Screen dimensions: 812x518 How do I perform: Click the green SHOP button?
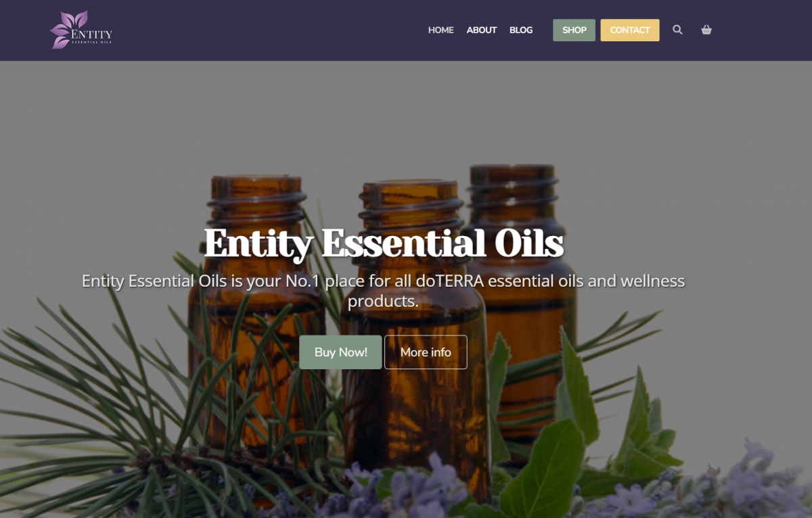click(574, 30)
